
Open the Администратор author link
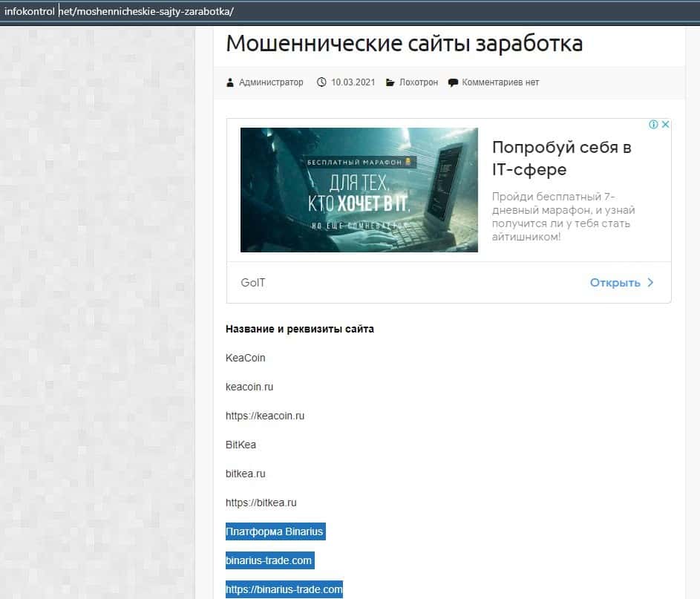[x=271, y=82]
